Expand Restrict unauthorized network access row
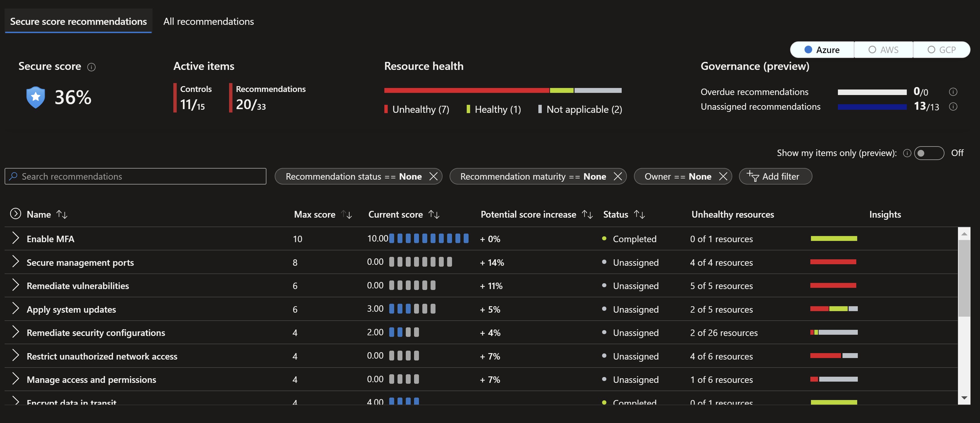980x423 pixels. coord(15,355)
